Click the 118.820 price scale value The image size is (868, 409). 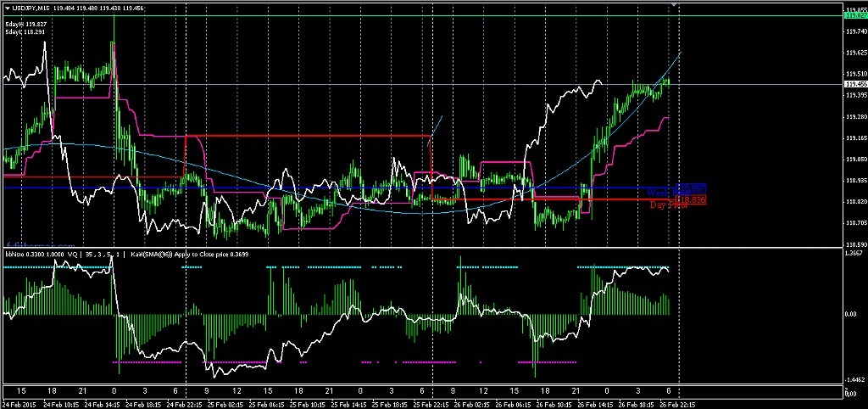(856, 202)
